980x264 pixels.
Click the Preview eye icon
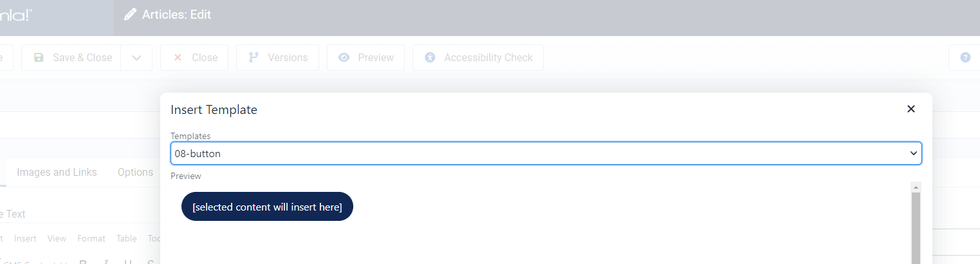click(x=344, y=57)
